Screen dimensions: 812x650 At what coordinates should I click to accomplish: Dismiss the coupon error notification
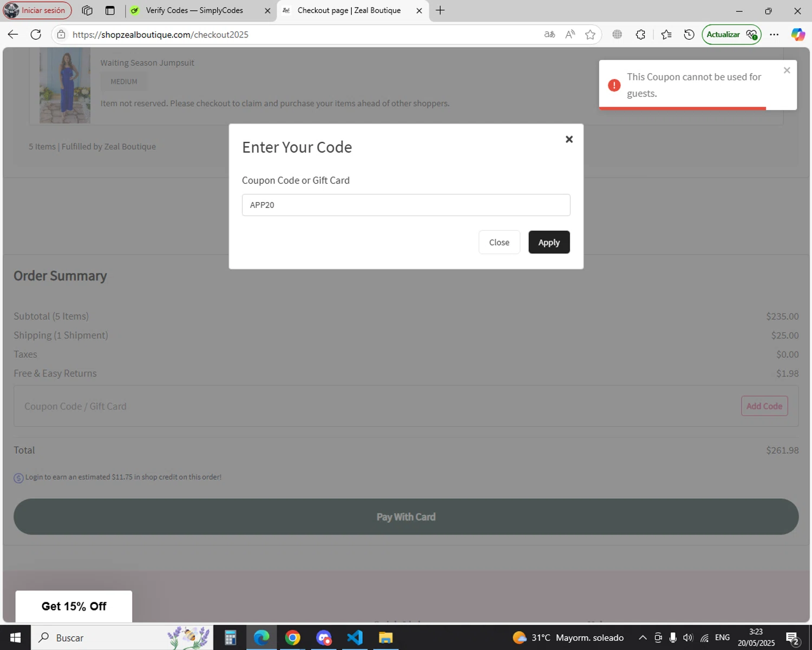tap(787, 70)
